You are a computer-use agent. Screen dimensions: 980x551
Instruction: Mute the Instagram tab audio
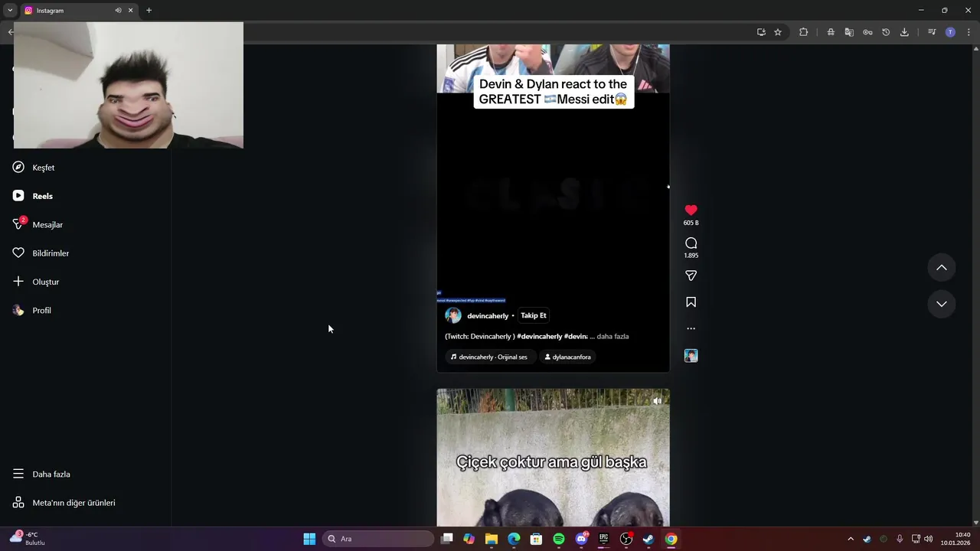118,11
